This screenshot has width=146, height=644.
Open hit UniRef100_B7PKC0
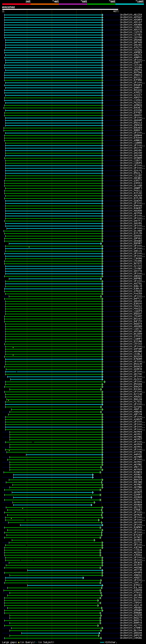point(131,585)
